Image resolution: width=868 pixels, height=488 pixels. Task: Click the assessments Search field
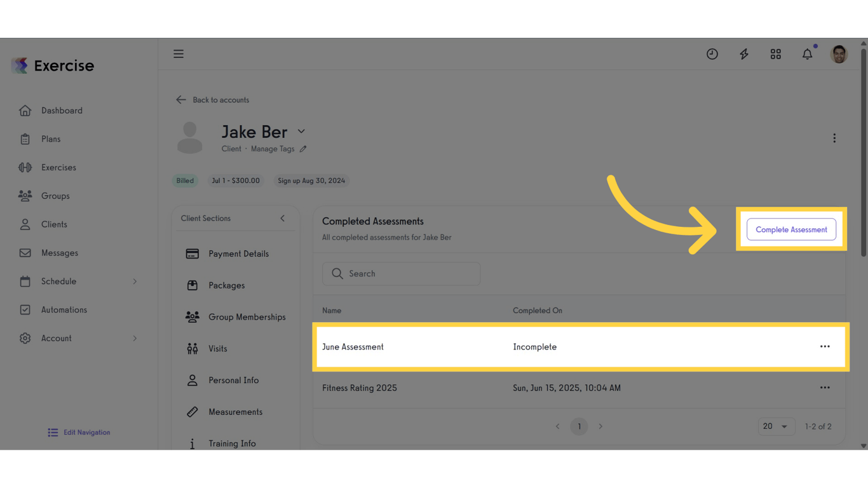pyautogui.click(x=401, y=274)
